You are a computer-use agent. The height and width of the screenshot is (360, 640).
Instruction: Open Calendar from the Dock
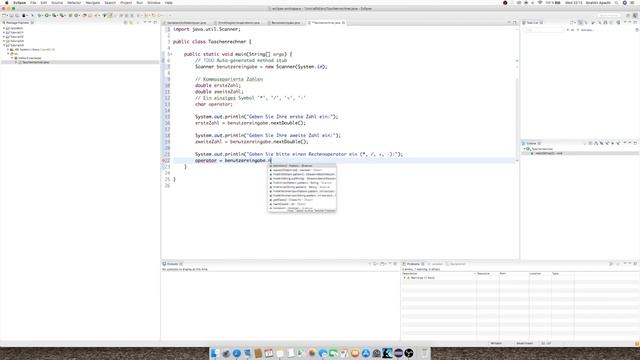tap(269, 353)
